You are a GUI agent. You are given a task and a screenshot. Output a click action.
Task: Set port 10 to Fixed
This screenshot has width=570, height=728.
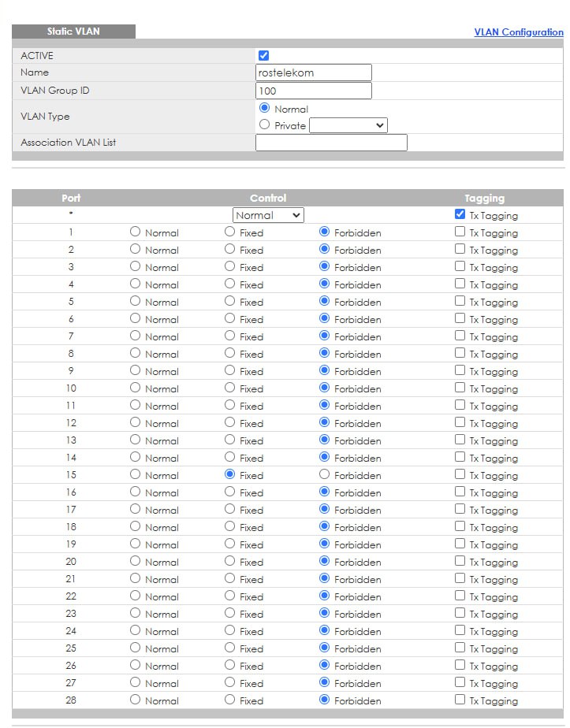[x=229, y=387]
